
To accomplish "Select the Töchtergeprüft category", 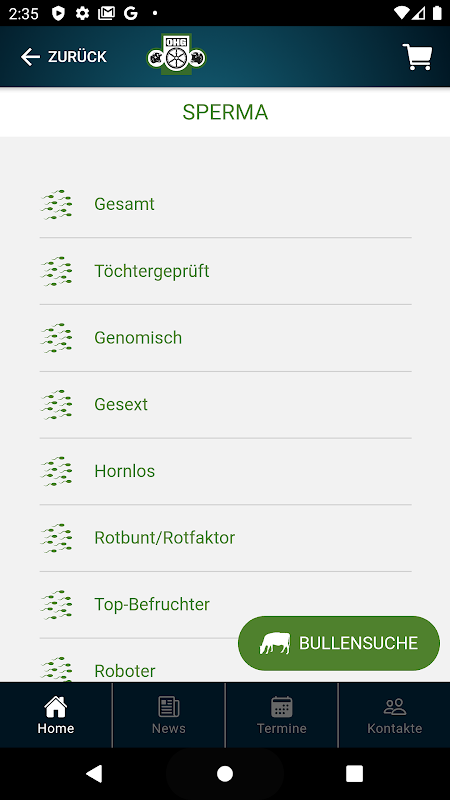I will click(226, 271).
